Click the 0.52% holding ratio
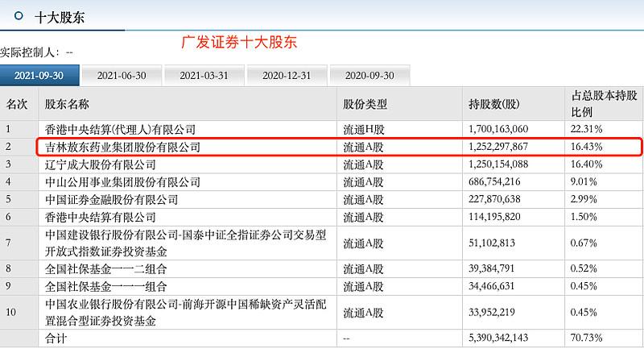Image resolution: width=644 pixels, height=349 pixels. [584, 268]
